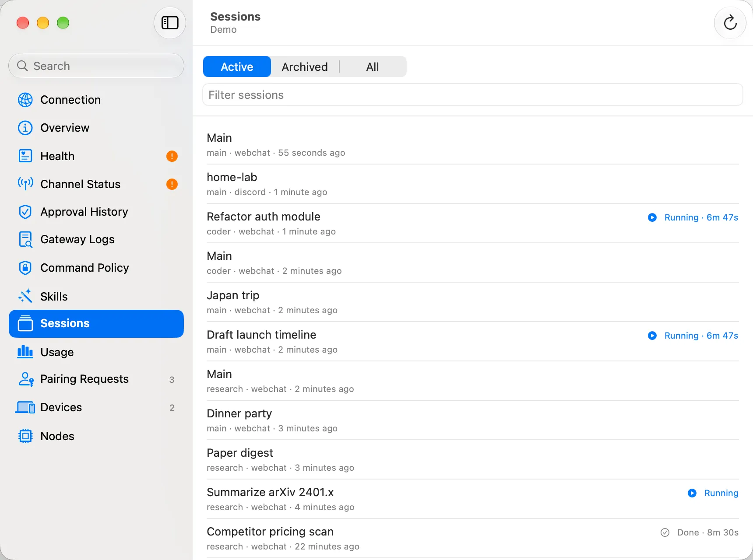
Task: Click the Devices laptop icon
Action: coord(25,407)
